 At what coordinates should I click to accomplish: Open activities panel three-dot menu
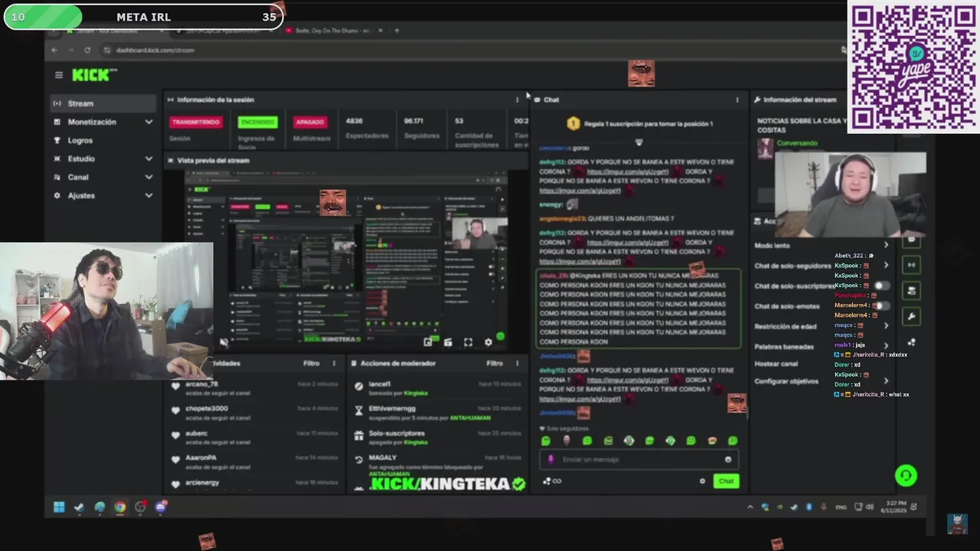tap(333, 364)
